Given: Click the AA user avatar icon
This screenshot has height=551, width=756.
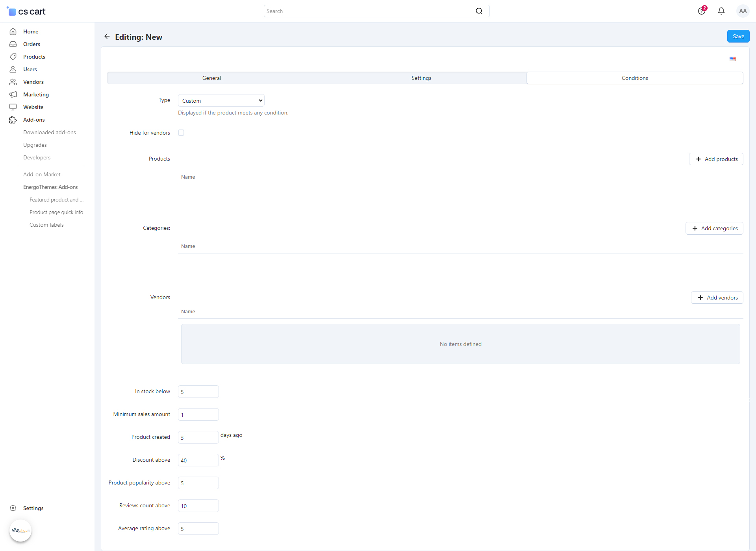Looking at the screenshot, I should click(743, 11).
